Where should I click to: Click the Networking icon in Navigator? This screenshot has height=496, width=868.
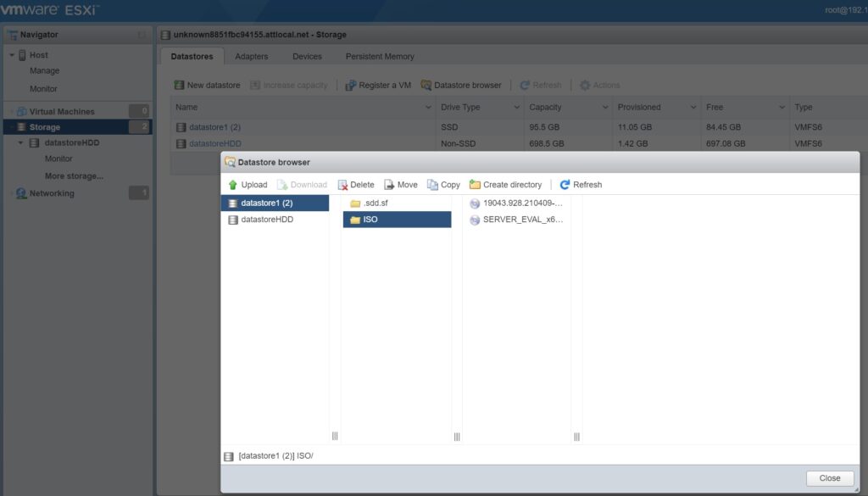pyautogui.click(x=21, y=193)
